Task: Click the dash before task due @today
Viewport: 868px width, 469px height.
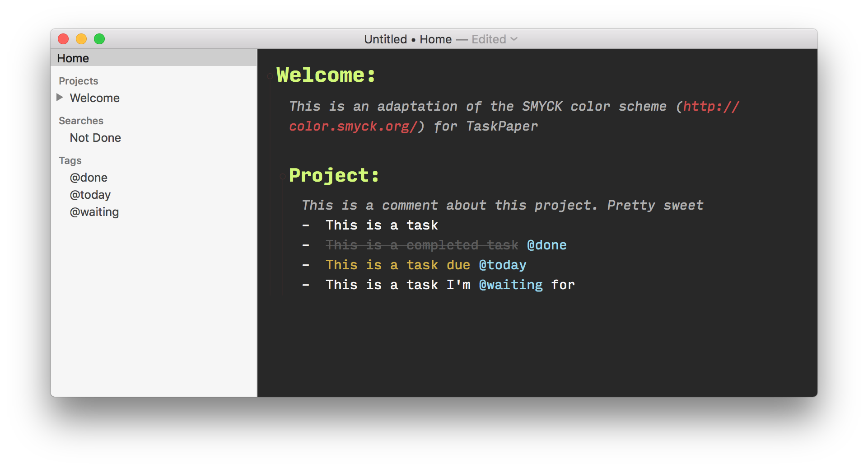Action: pyautogui.click(x=306, y=265)
